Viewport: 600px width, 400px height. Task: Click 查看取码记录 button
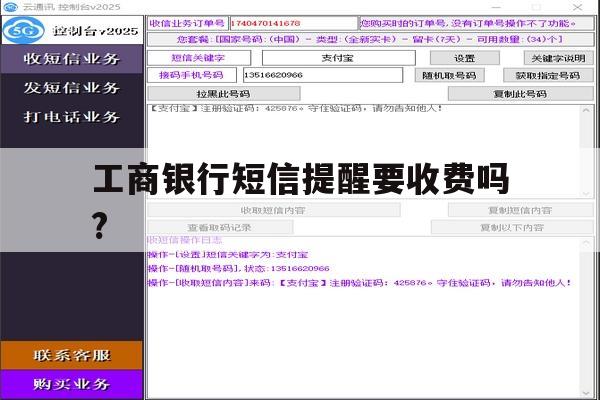point(220,227)
